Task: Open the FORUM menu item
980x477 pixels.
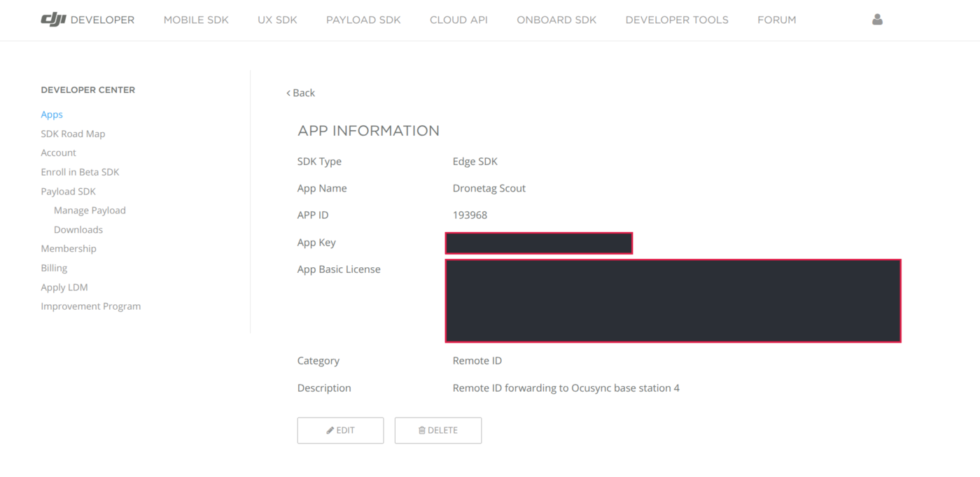Action: 776,20
